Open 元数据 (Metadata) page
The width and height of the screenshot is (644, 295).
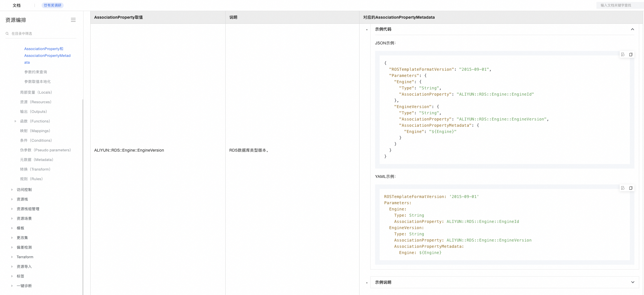(37, 160)
